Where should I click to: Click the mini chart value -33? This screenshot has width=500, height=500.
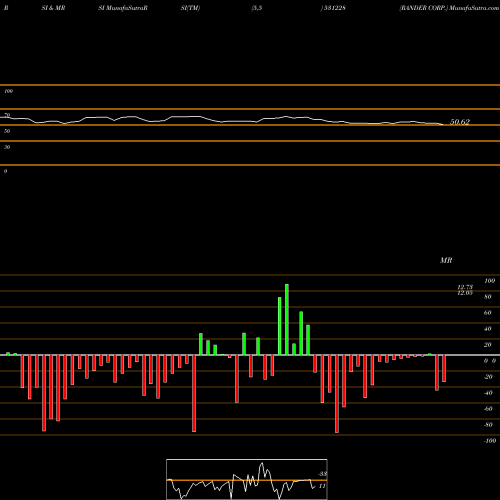click(x=322, y=474)
